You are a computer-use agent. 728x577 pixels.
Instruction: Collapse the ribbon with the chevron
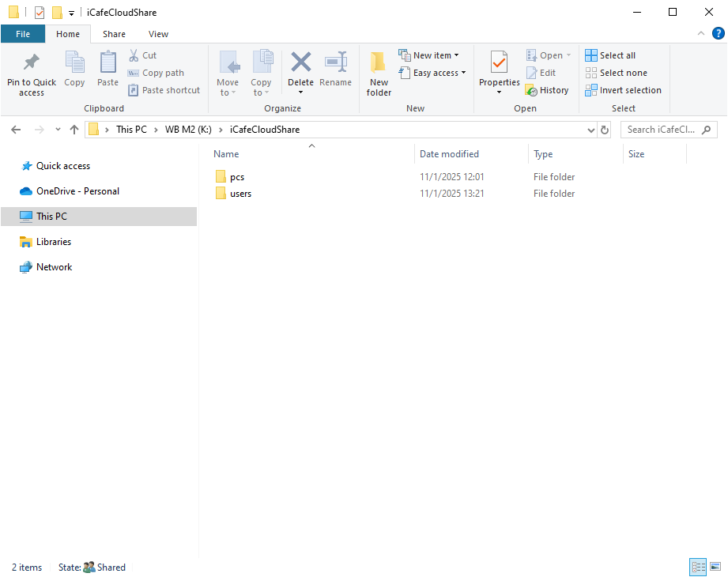pos(700,33)
